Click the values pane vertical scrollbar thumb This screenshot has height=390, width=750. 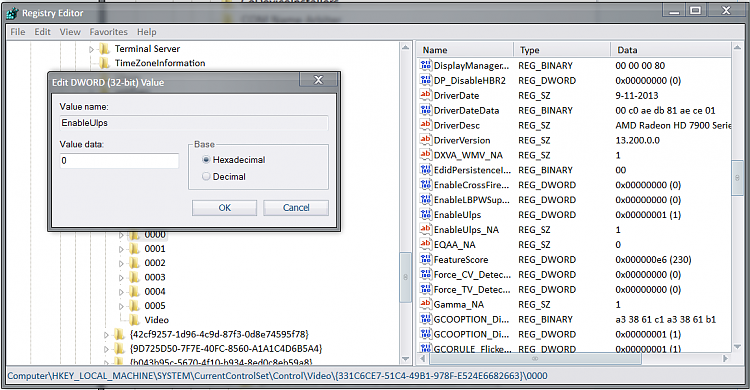click(x=737, y=178)
